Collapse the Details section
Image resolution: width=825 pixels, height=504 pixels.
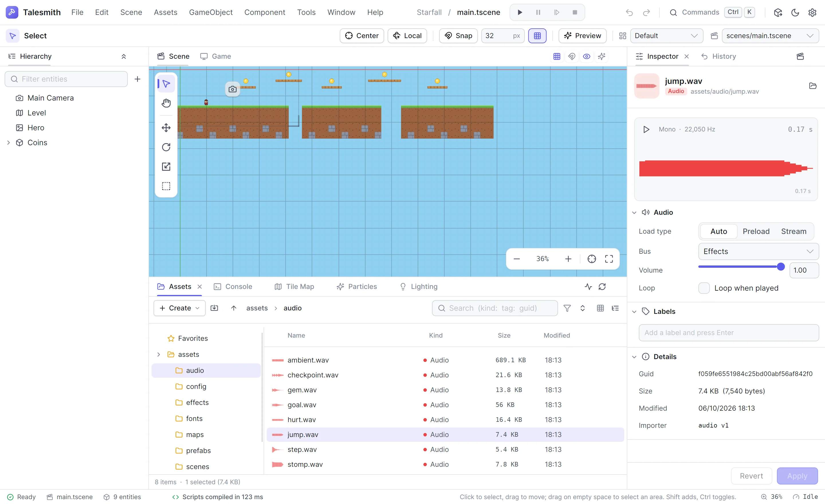click(x=634, y=357)
